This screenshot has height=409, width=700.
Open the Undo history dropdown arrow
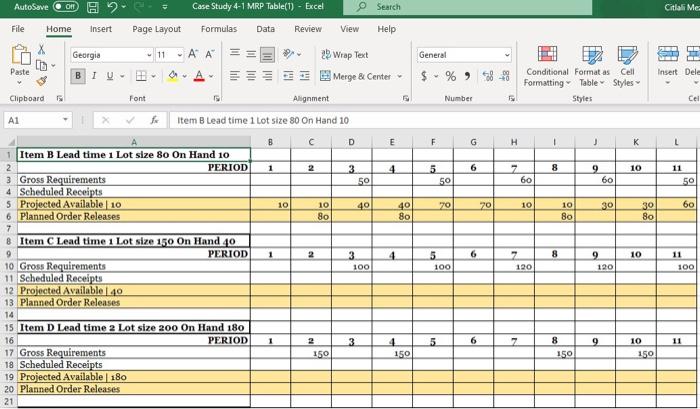pos(124,7)
